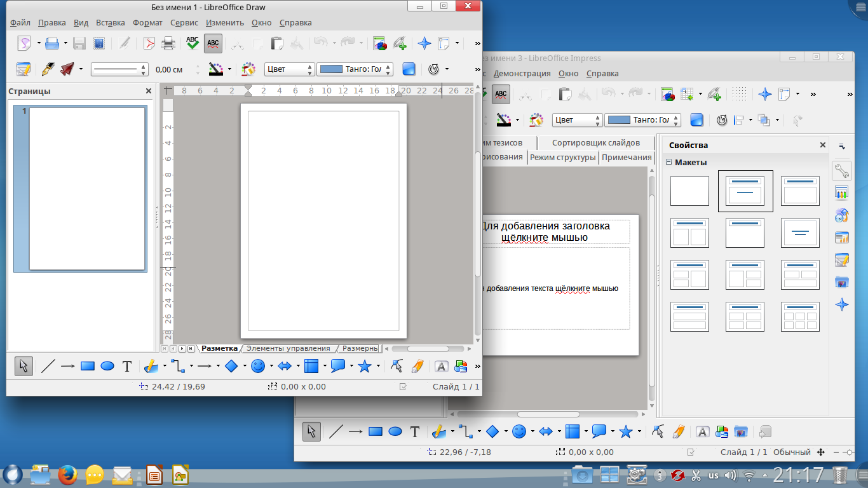This screenshot has height=488, width=868.
Task: Click Impress zoom slider handle
Action: [850, 452]
